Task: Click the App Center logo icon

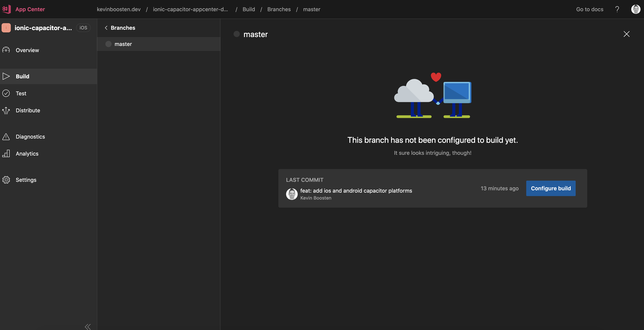Action: pyautogui.click(x=7, y=9)
